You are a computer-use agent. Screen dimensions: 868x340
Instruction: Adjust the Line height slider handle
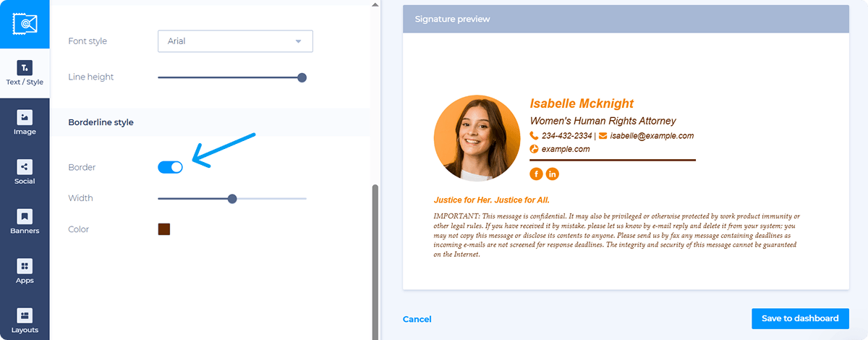[x=302, y=77]
